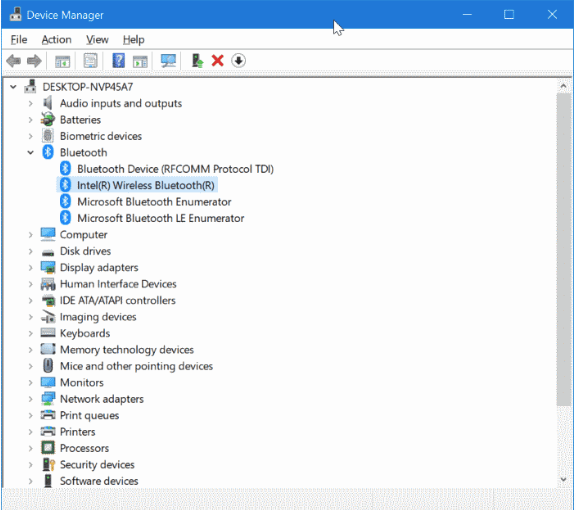Collapse the Bluetooth category

[30, 152]
